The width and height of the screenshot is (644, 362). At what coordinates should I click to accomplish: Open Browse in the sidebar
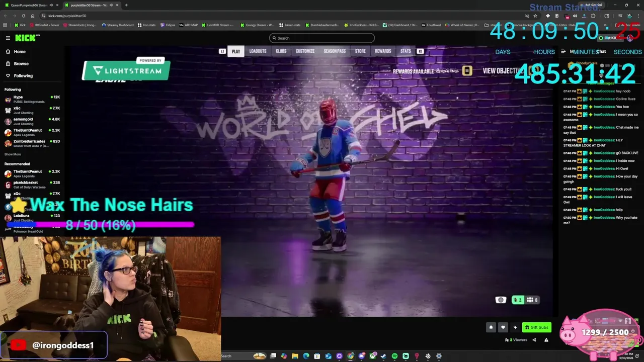(21, 63)
